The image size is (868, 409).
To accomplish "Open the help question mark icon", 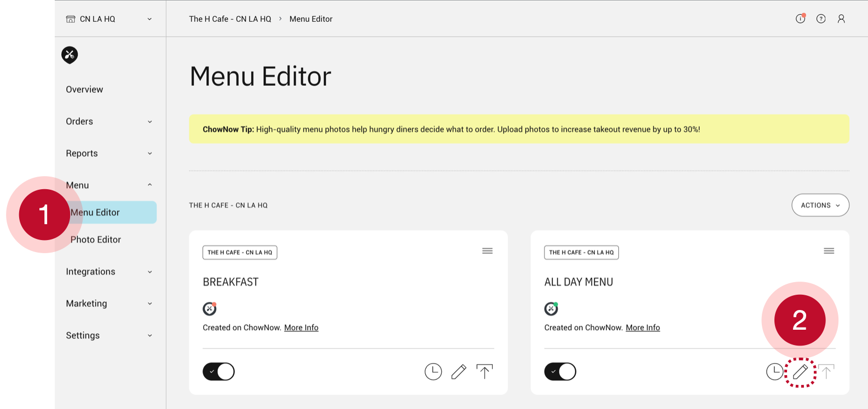I will click(821, 19).
